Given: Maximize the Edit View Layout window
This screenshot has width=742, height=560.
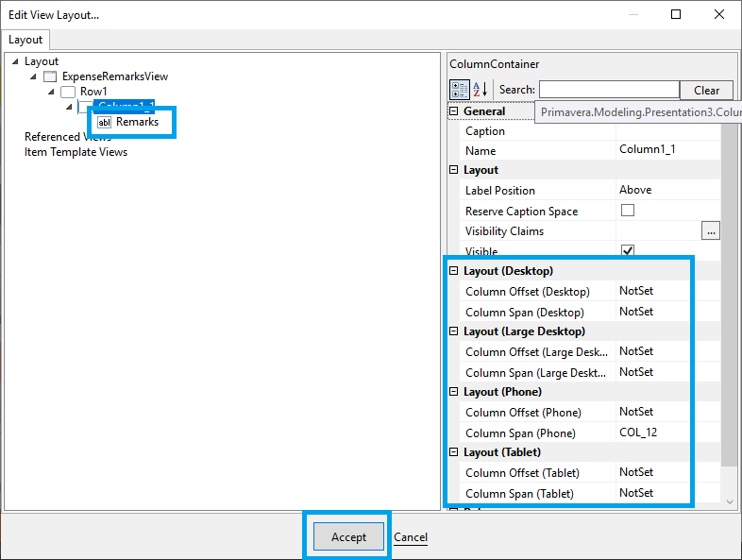Looking at the screenshot, I should [x=676, y=15].
